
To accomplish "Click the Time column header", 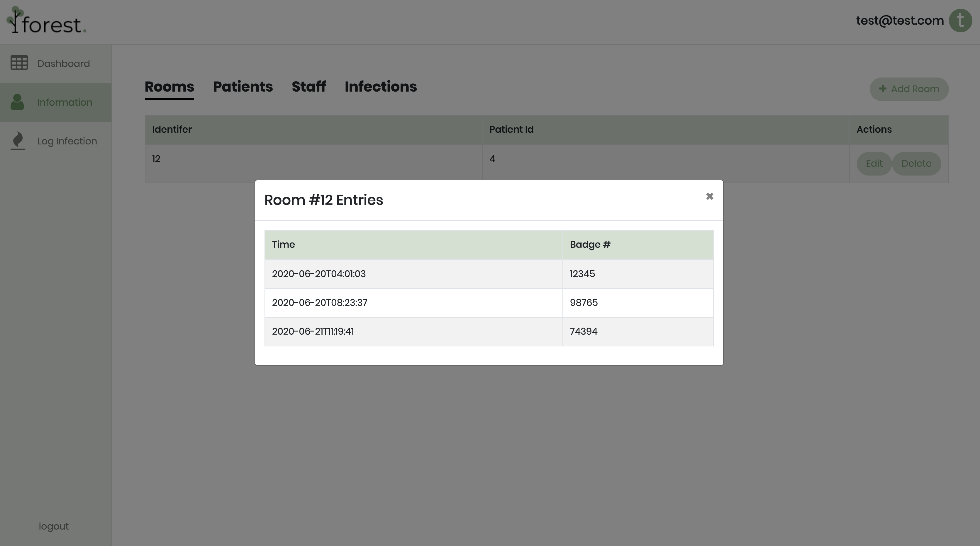I will [x=284, y=245].
